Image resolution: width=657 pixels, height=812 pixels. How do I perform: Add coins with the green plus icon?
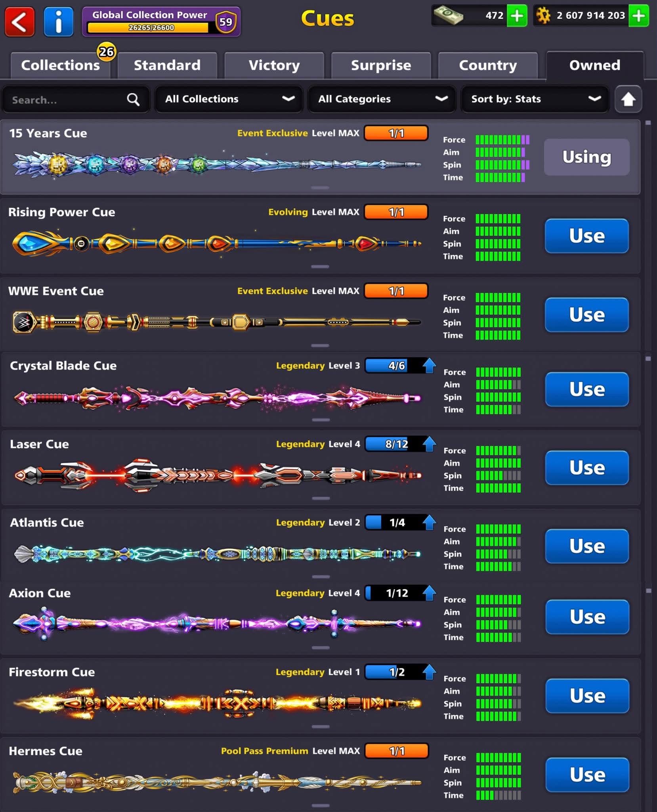pyautogui.click(x=638, y=16)
